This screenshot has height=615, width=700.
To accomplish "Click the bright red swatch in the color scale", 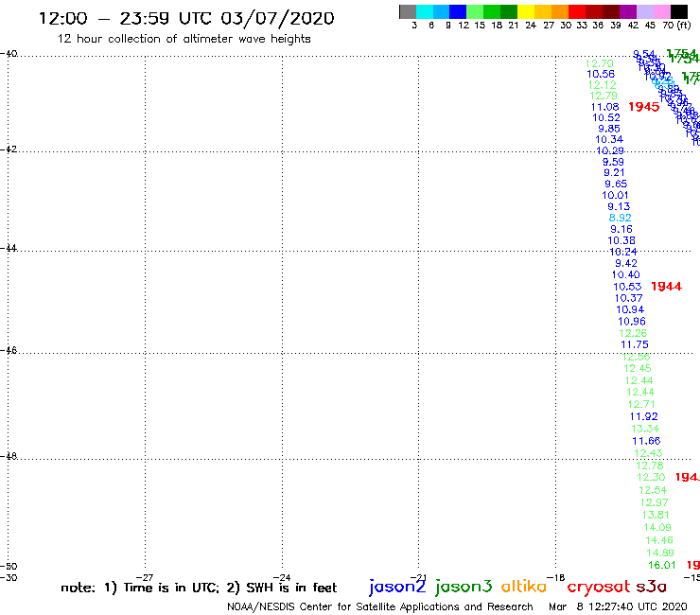I will [x=577, y=11].
